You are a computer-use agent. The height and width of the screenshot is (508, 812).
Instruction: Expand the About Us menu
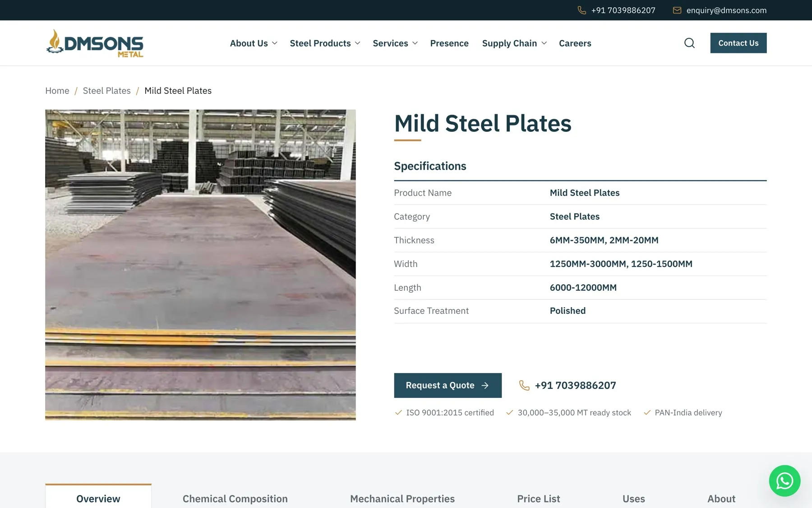[254, 43]
